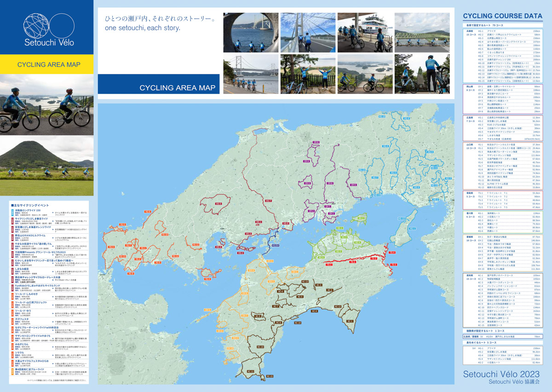This screenshot has width=552, height=392.
Task: Open the photo of cyclists beside a statue
Action: pyautogui.click(x=422, y=75)
